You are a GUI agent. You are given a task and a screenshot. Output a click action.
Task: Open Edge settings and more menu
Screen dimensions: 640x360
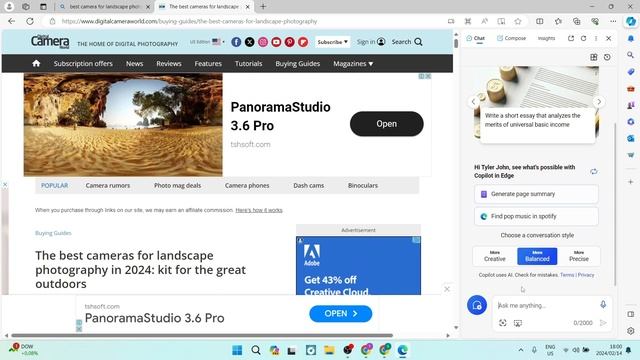pyautogui.click(x=613, y=21)
